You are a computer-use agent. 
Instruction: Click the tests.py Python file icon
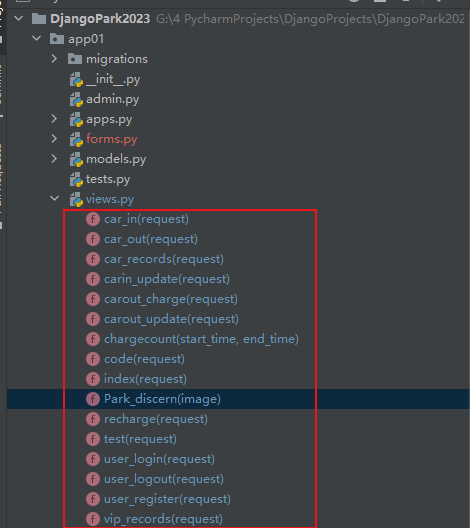point(76,179)
